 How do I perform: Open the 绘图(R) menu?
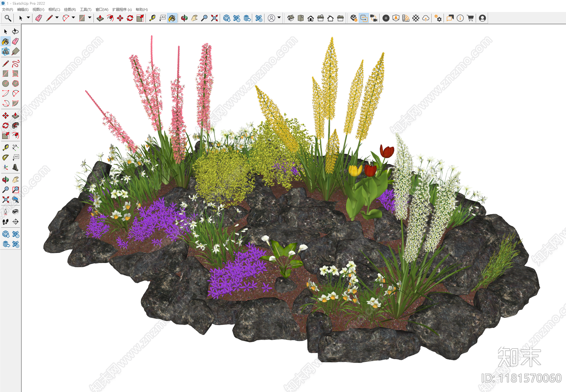coord(70,10)
